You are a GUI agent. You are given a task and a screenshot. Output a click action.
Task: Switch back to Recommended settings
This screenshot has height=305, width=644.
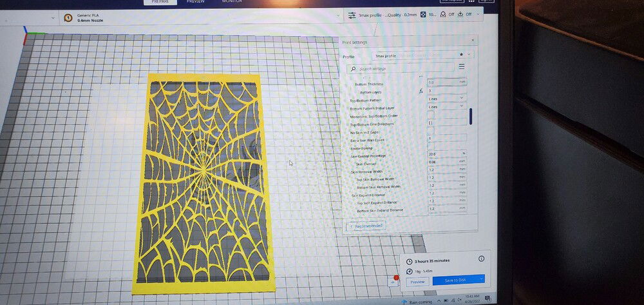[x=366, y=226]
